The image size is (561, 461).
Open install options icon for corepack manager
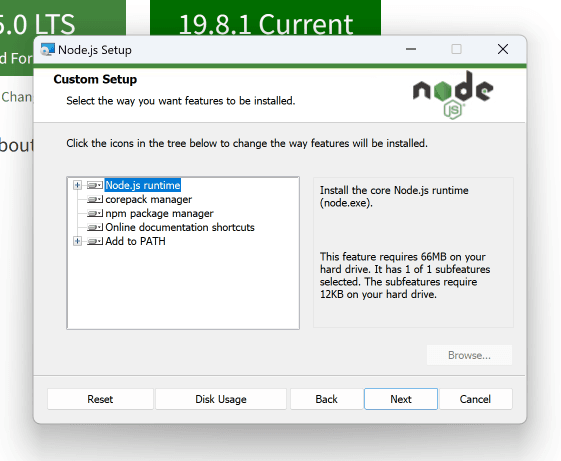click(95, 199)
